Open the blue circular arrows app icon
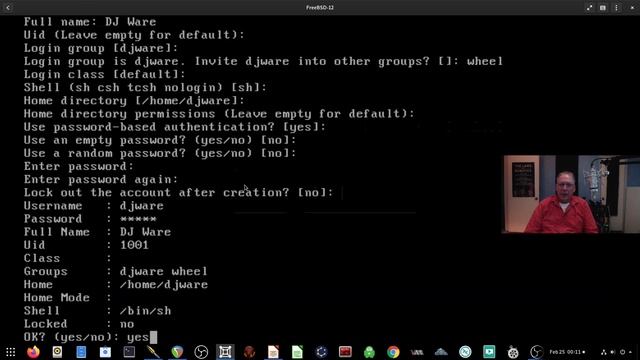Screen dimensions: 640x360 coord(321,352)
